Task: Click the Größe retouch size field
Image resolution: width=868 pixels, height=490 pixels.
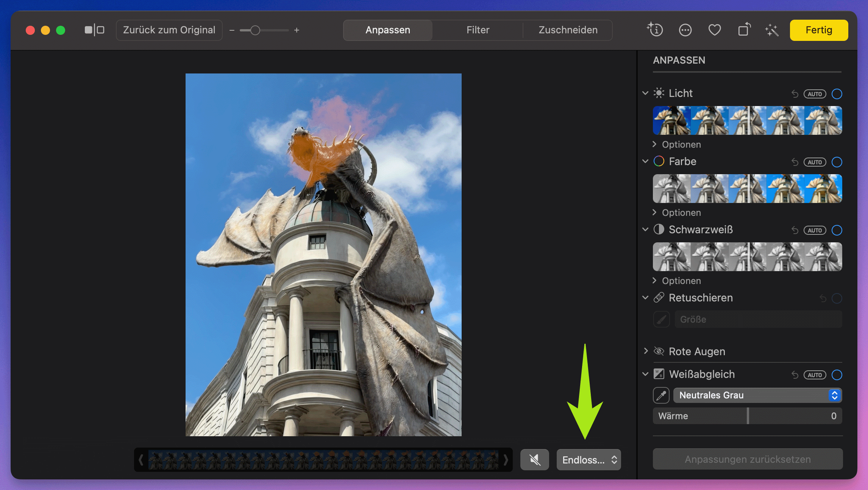Action: coord(759,320)
